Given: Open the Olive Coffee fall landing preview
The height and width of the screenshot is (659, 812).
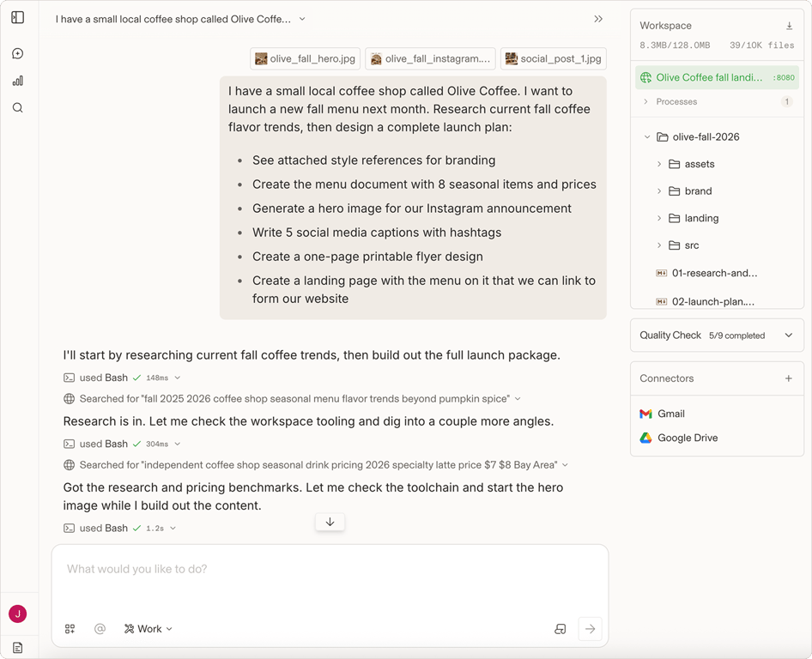Looking at the screenshot, I should pyautogui.click(x=718, y=77).
